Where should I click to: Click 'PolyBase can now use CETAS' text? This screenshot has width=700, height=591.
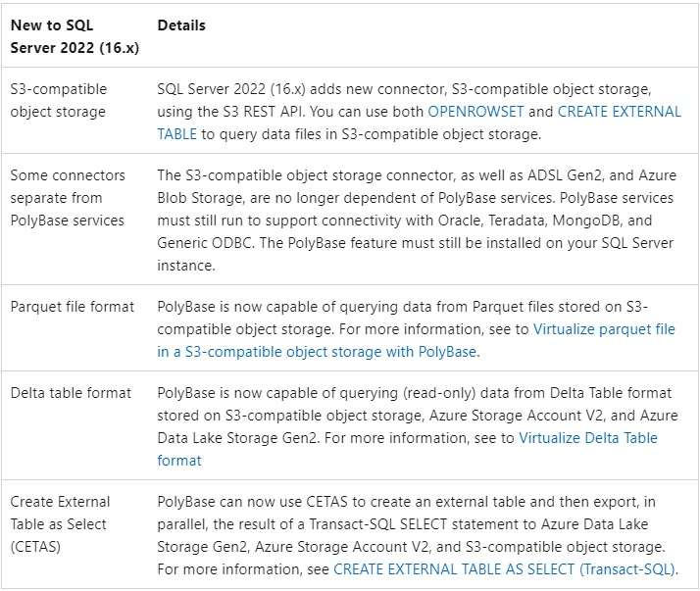click(253, 502)
